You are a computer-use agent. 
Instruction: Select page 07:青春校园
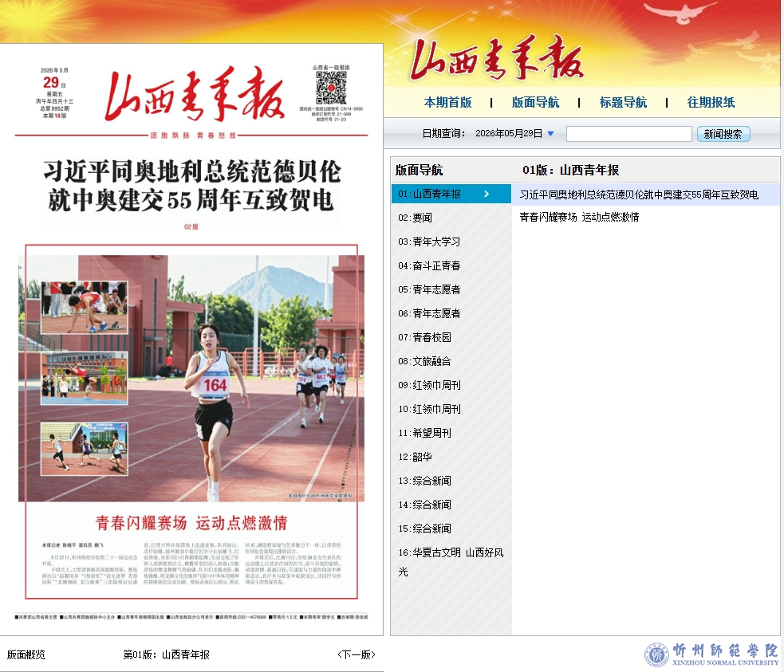tap(424, 337)
